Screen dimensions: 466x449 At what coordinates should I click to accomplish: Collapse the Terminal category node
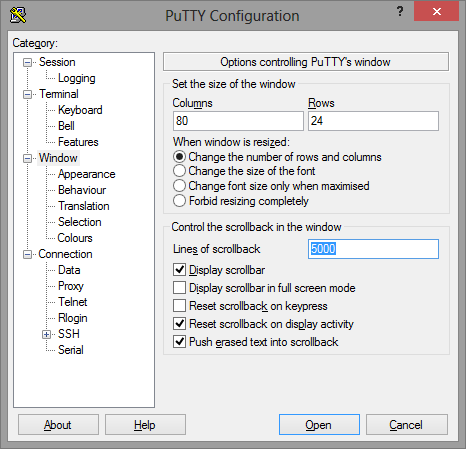[27, 94]
